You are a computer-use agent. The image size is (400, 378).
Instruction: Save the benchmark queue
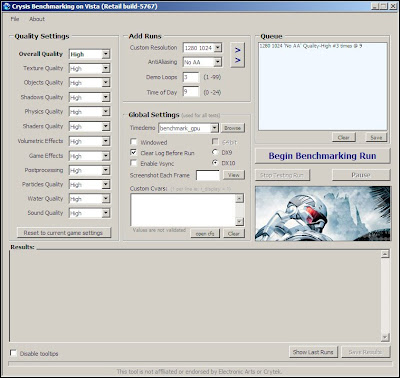point(376,137)
